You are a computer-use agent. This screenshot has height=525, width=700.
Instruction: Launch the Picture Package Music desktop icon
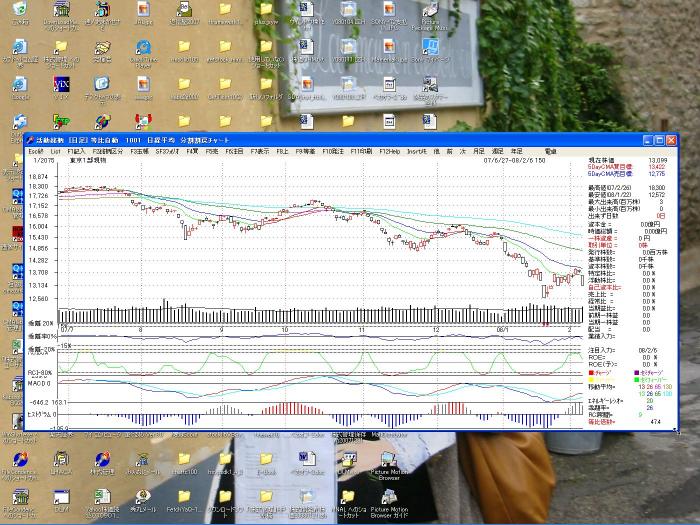[430, 10]
